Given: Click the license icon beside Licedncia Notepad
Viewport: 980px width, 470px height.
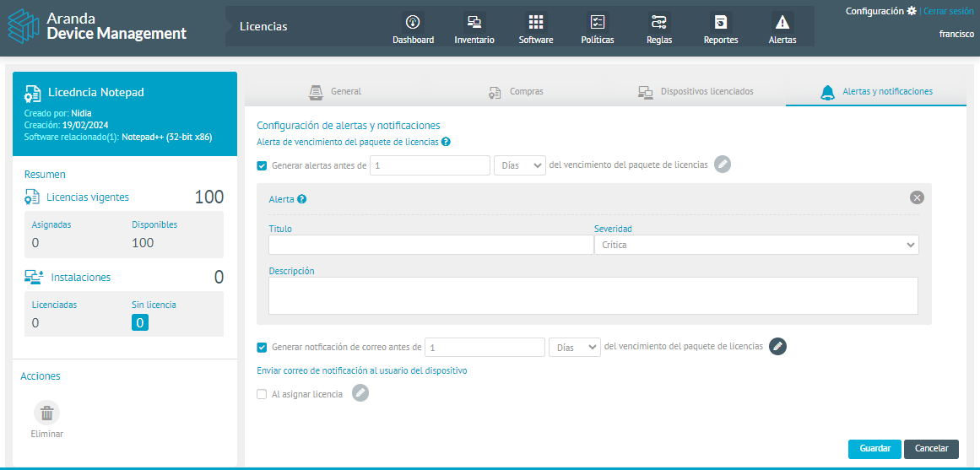Looking at the screenshot, I should pos(33,93).
